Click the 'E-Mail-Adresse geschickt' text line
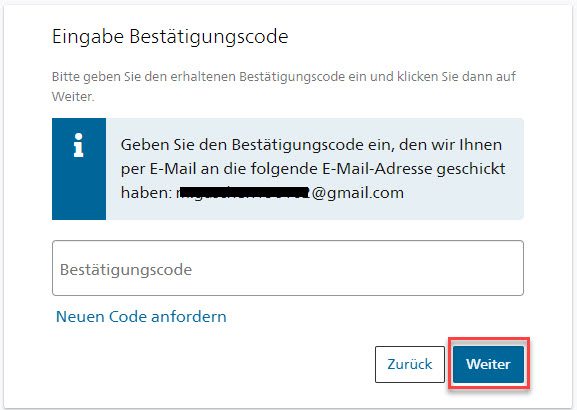The image size is (577, 410). pos(414,169)
